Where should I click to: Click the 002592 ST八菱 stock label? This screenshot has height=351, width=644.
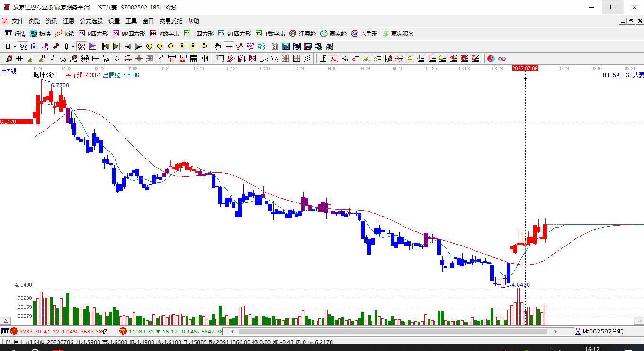[623, 75]
